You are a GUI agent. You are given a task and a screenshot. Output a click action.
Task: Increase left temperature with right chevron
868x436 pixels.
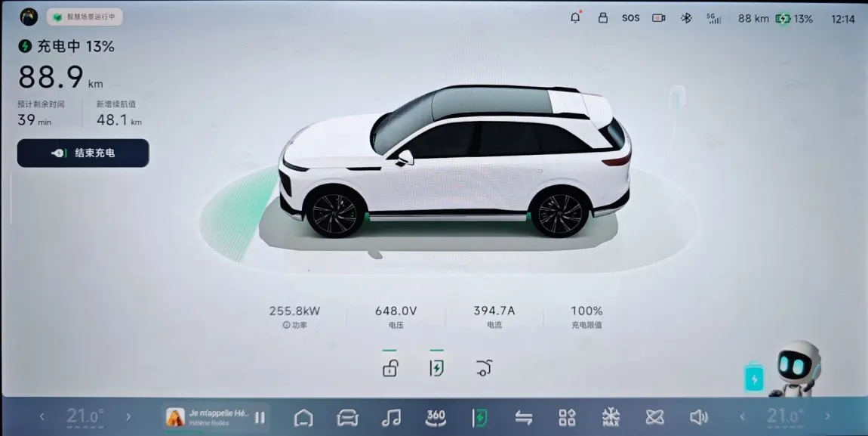click(128, 416)
